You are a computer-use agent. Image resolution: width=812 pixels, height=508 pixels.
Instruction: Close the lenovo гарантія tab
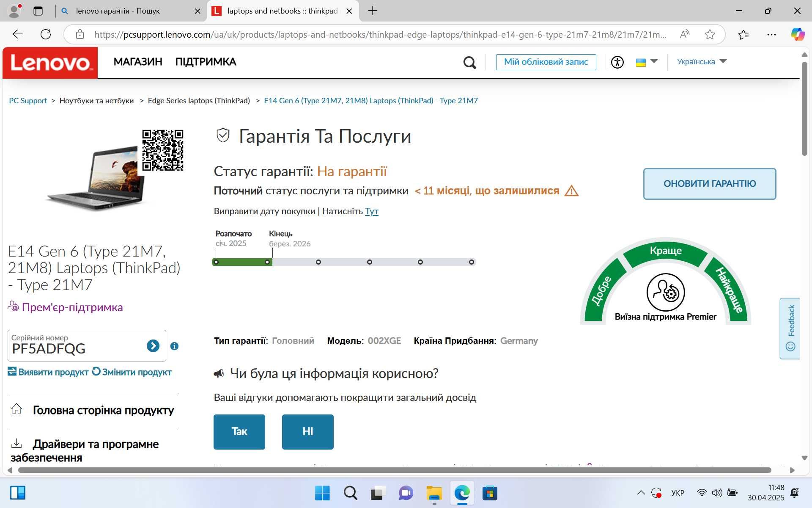198,11
